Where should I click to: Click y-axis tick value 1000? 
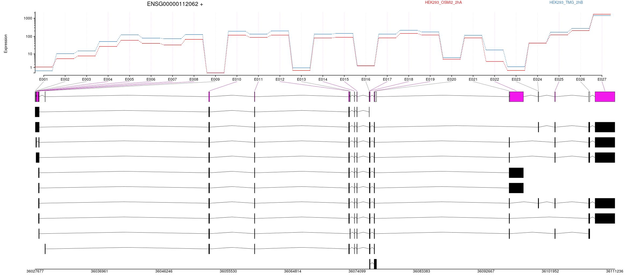[28, 18]
